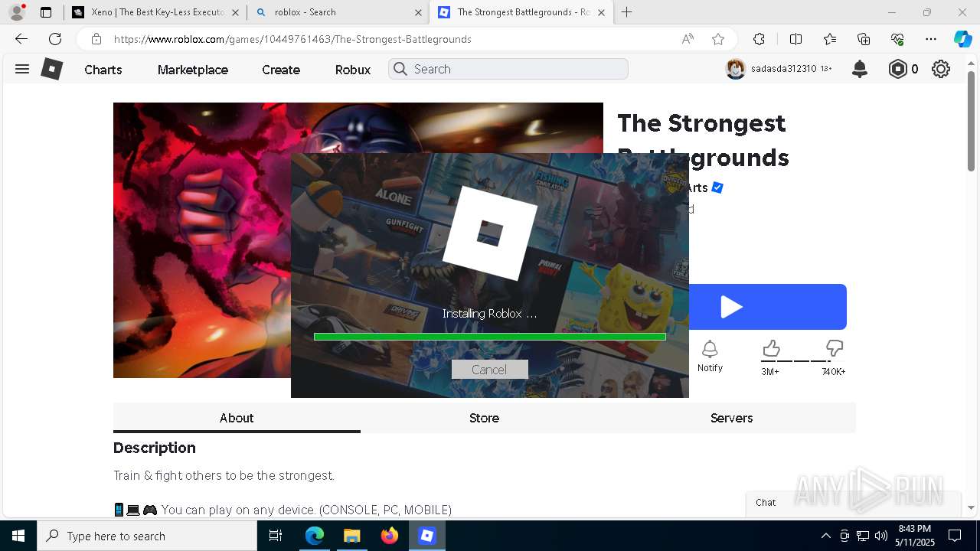Image resolution: width=980 pixels, height=551 pixels.
Task: Click the blue Play button
Action: click(x=768, y=307)
